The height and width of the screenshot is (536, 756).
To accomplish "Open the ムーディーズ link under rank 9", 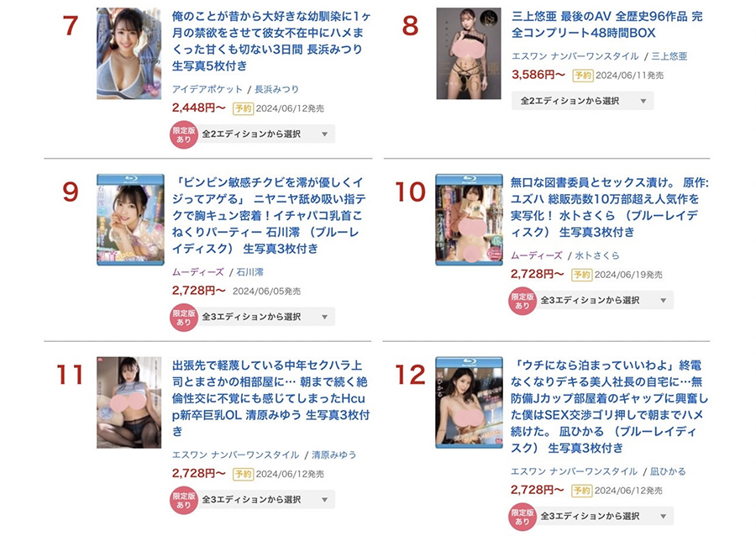I will 198,272.
